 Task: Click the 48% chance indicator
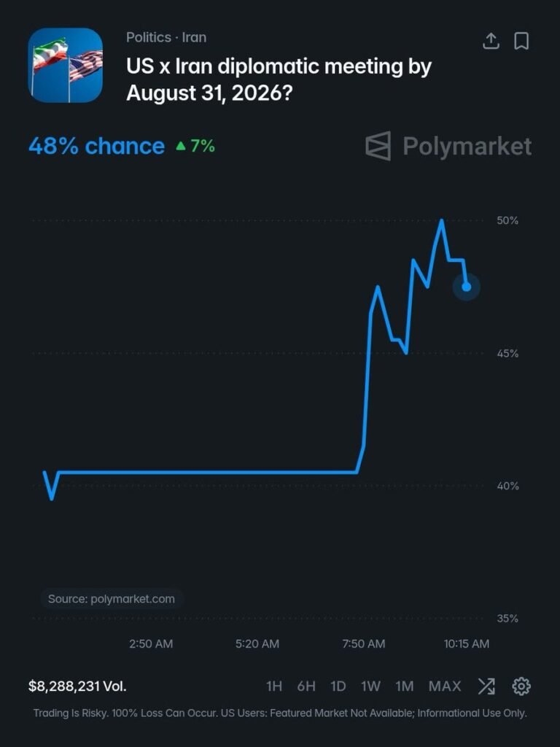(x=97, y=146)
